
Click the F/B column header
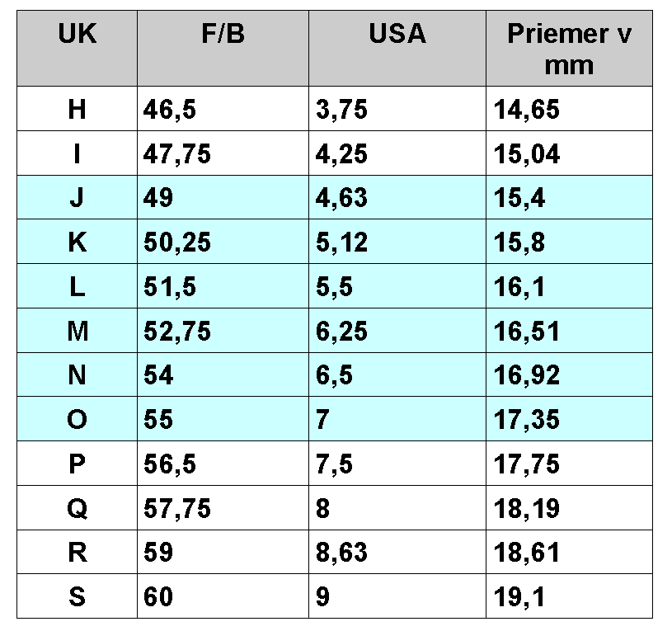click(x=223, y=49)
